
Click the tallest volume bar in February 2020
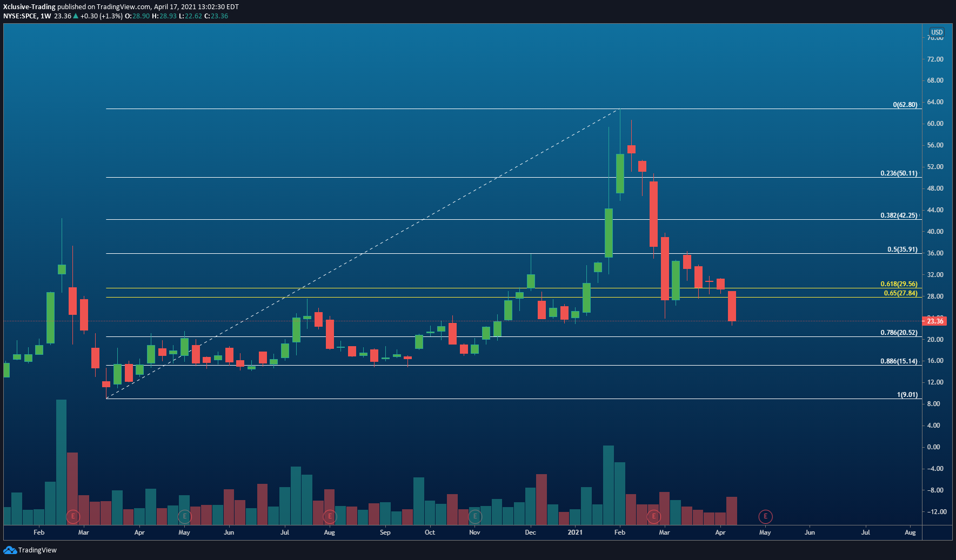click(62, 462)
